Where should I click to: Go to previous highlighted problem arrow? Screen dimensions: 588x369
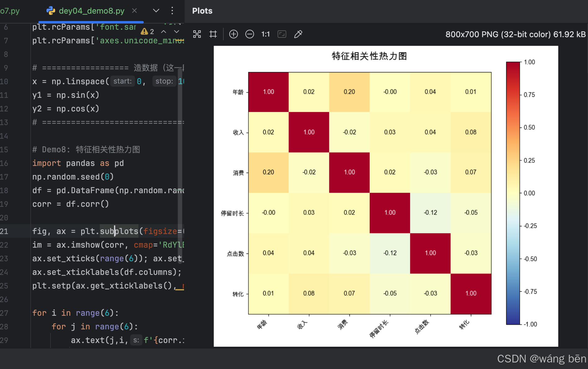(x=164, y=32)
